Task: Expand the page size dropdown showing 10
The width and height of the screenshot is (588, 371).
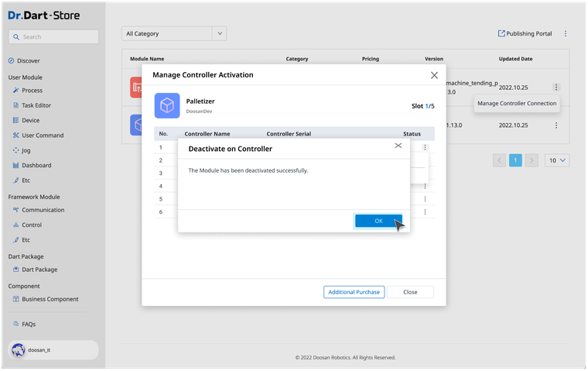Action: coord(557,160)
